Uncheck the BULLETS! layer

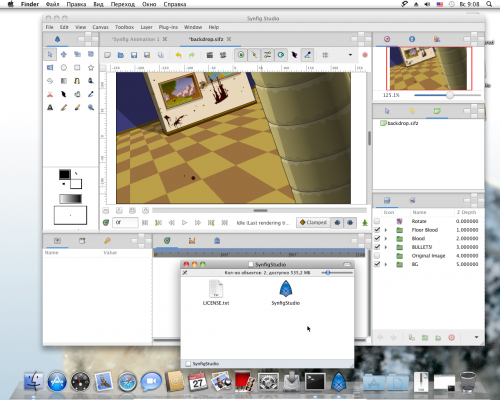tap(377, 247)
